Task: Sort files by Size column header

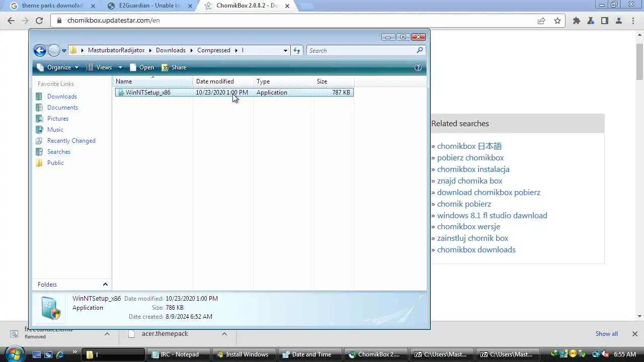Action: [x=334, y=81]
